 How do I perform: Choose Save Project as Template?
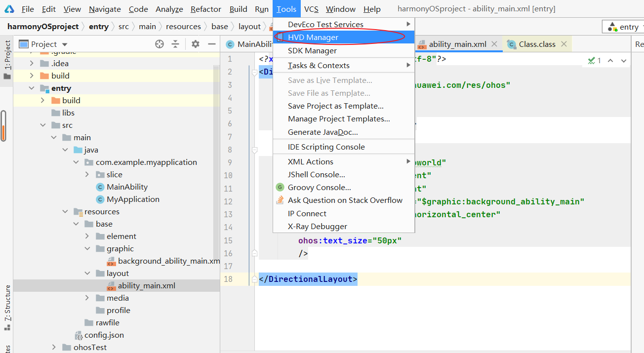coord(344,106)
